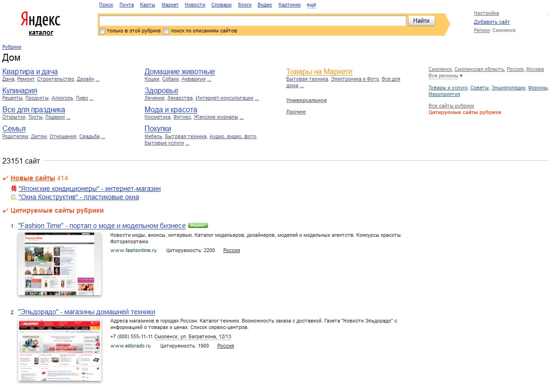Expand the 'ещё' services menu
The image size is (549, 392).
(311, 5)
